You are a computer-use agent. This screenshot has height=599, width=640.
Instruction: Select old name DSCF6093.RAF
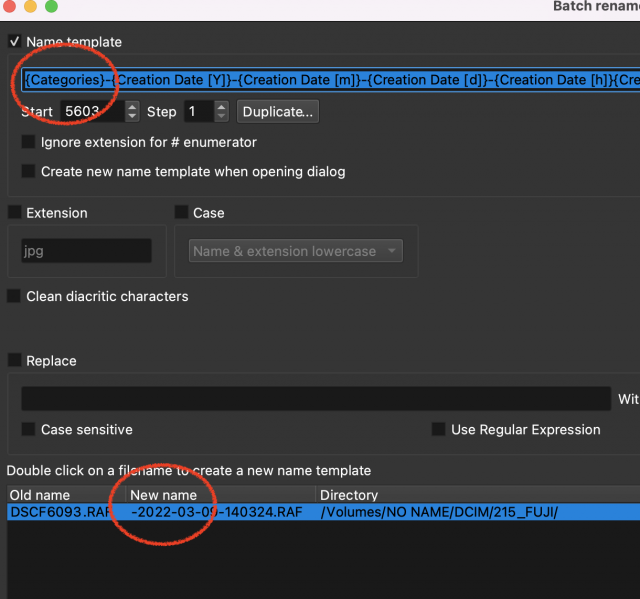(x=61, y=512)
